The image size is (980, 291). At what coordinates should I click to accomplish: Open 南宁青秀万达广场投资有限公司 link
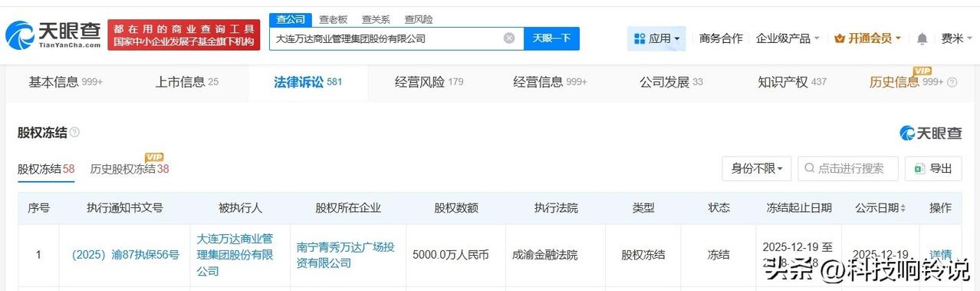tap(346, 255)
